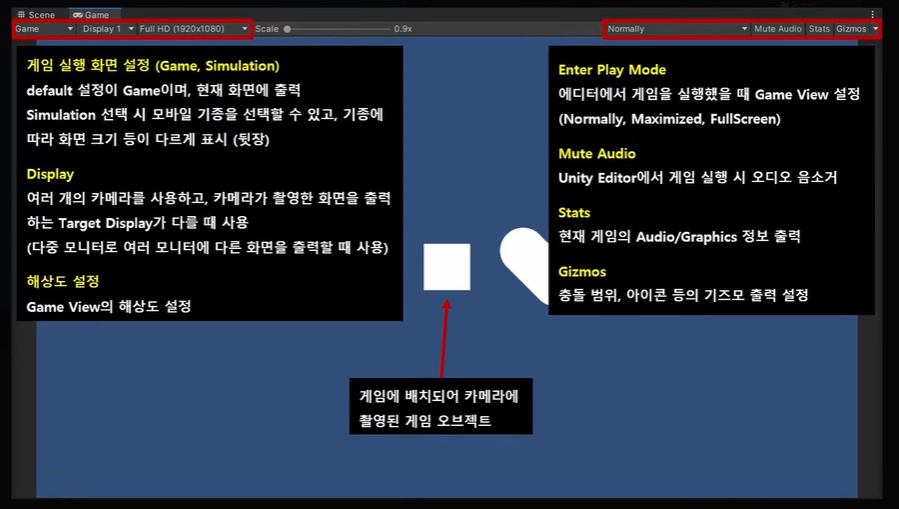Click the gamepad icon on Game tab
This screenshot has height=509, width=899.
(77, 15)
